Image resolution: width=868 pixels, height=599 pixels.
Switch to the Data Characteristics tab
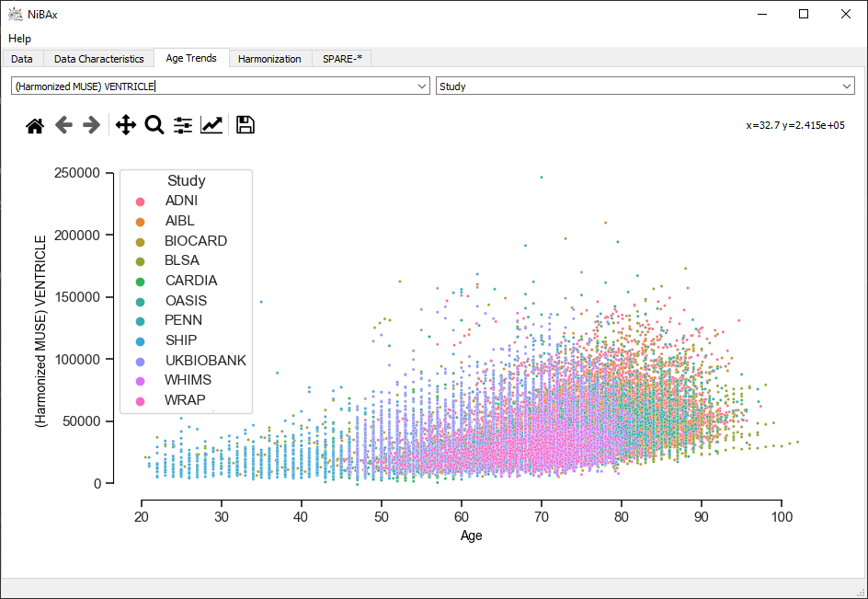tap(98, 59)
